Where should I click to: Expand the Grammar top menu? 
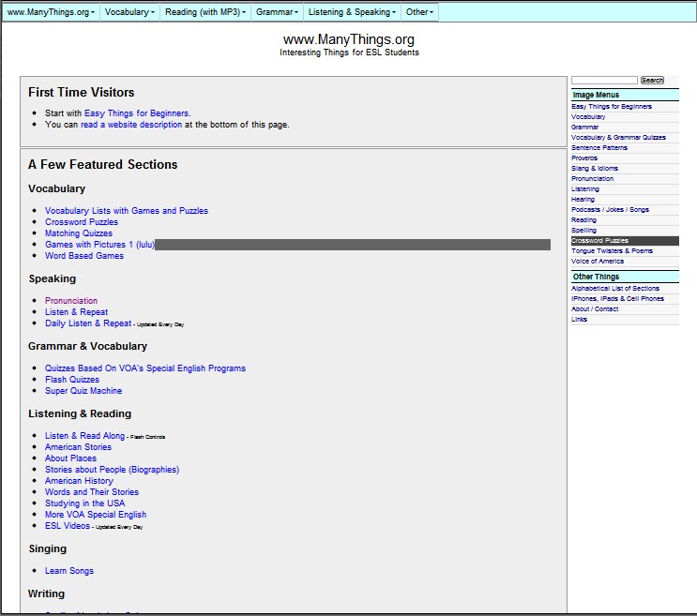point(277,12)
